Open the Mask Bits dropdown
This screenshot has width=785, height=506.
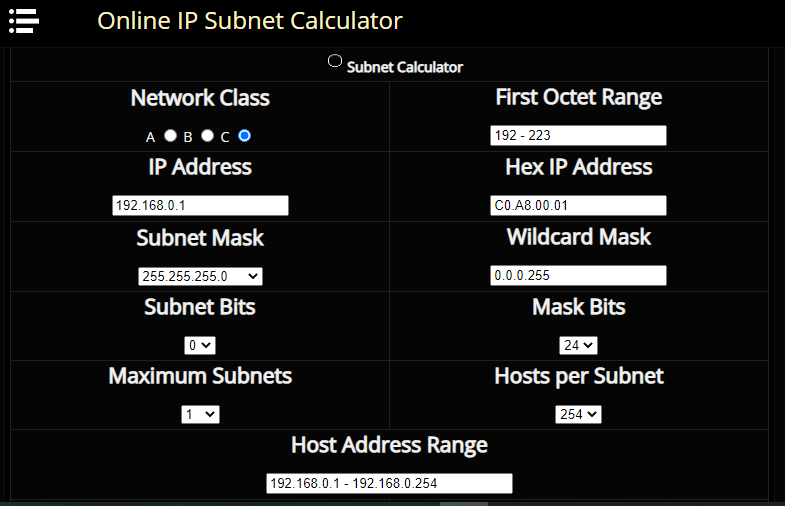click(578, 345)
